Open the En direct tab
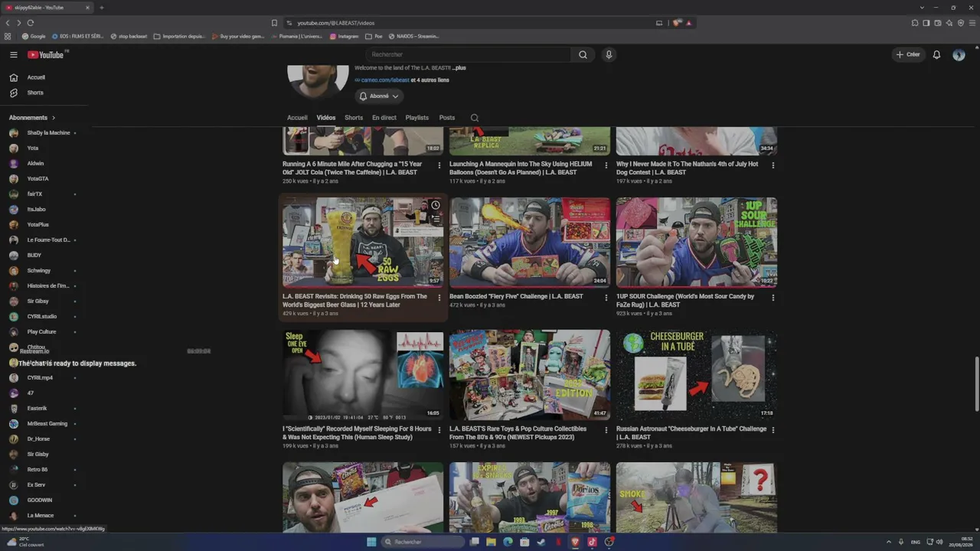980x551 pixels. point(384,118)
